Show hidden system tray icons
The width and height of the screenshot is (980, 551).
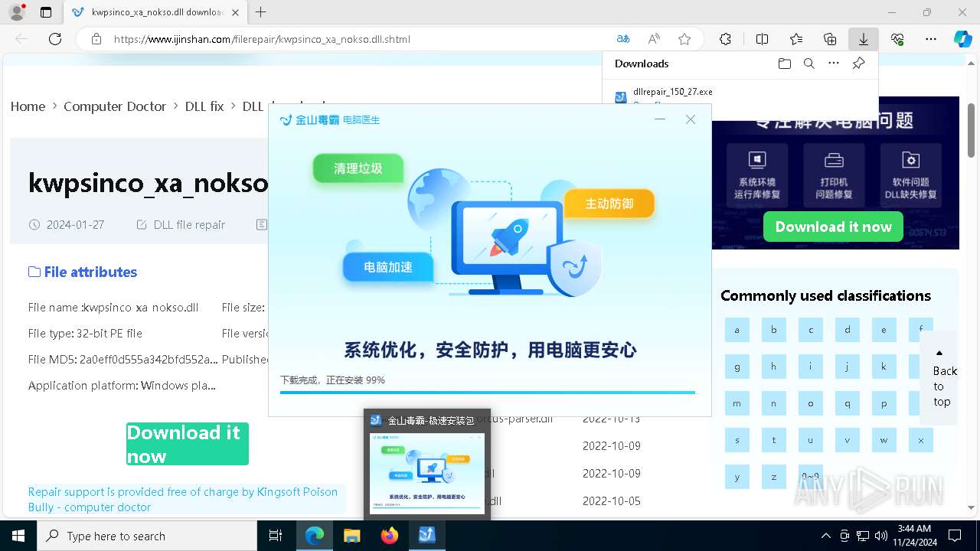pos(825,536)
